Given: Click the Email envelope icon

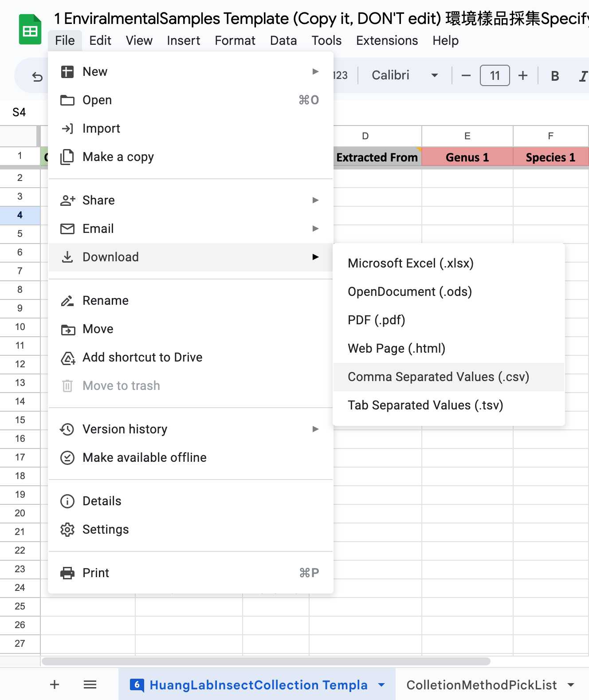Looking at the screenshot, I should 67,229.
